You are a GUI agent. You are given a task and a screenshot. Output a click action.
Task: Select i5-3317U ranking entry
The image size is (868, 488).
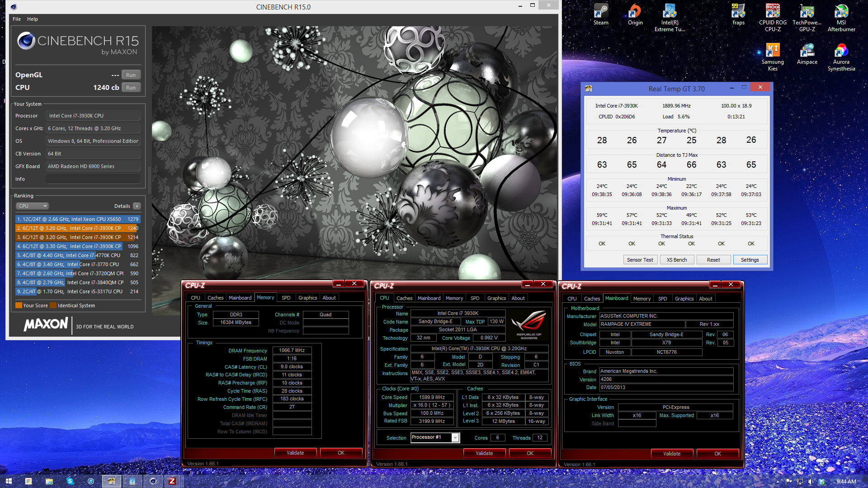pyautogui.click(x=78, y=291)
